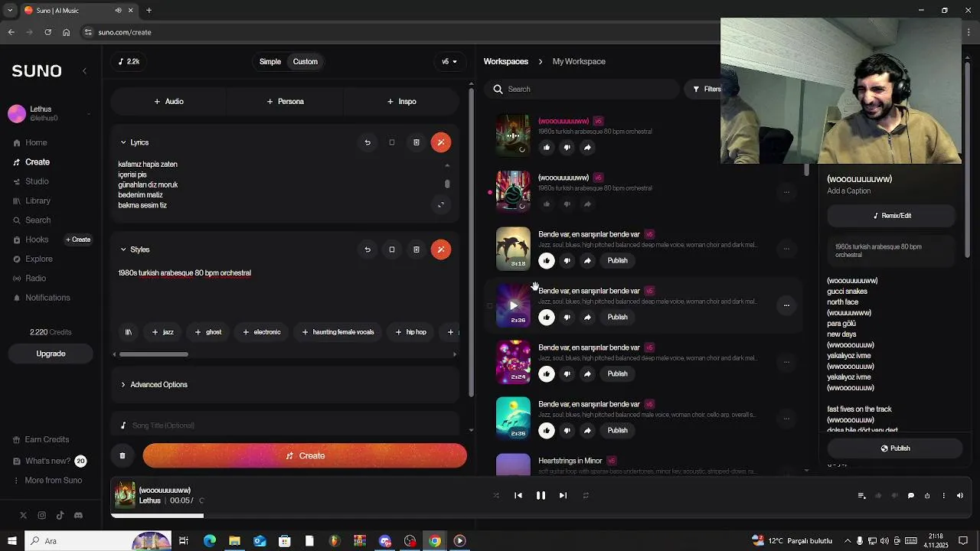This screenshot has height=551, width=980.
Task: Dislike the top (wooouuuuuww) song
Action: pyautogui.click(x=567, y=148)
